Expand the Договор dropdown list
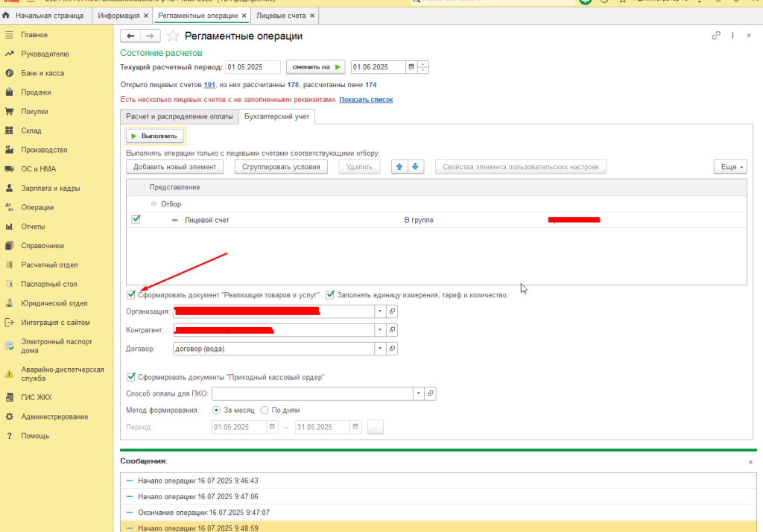The width and height of the screenshot is (763, 532). coord(379,349)
